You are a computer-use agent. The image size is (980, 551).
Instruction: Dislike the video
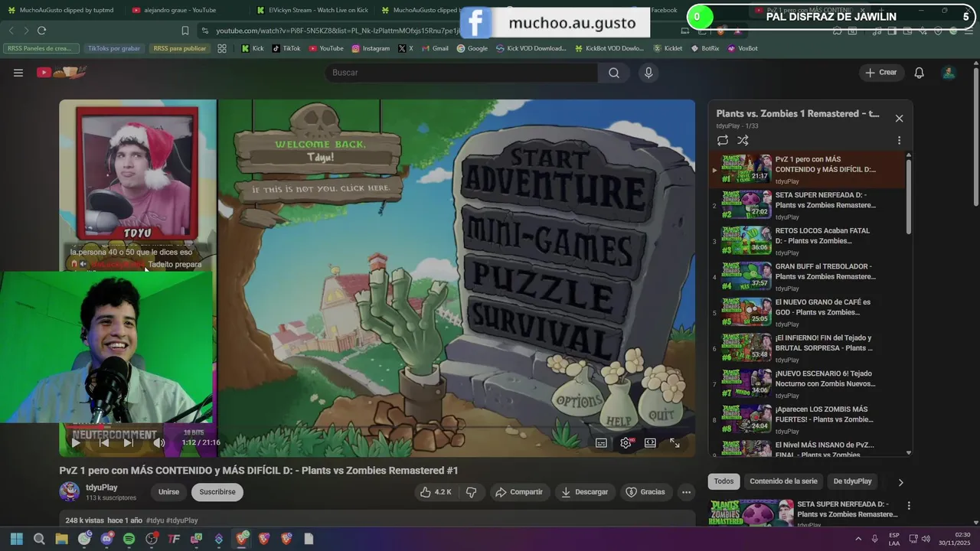pos(472,492)
